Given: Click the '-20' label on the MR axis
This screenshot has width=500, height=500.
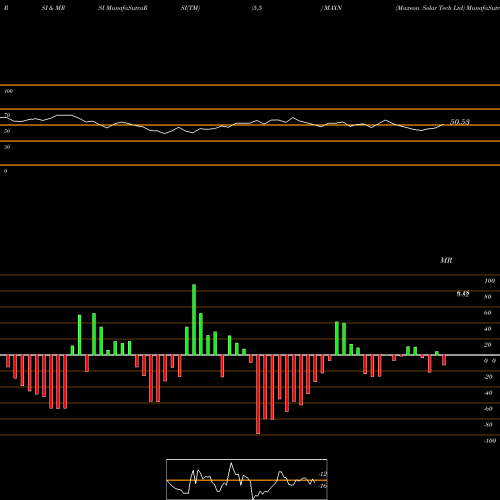Looking at the screenshot, I should click(488, 377).
